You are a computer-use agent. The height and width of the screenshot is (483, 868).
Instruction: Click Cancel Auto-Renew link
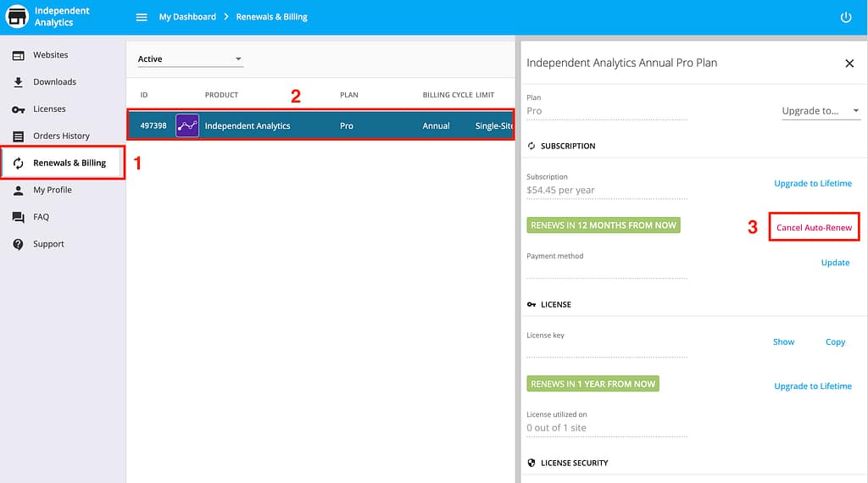(x=814, y=228)
